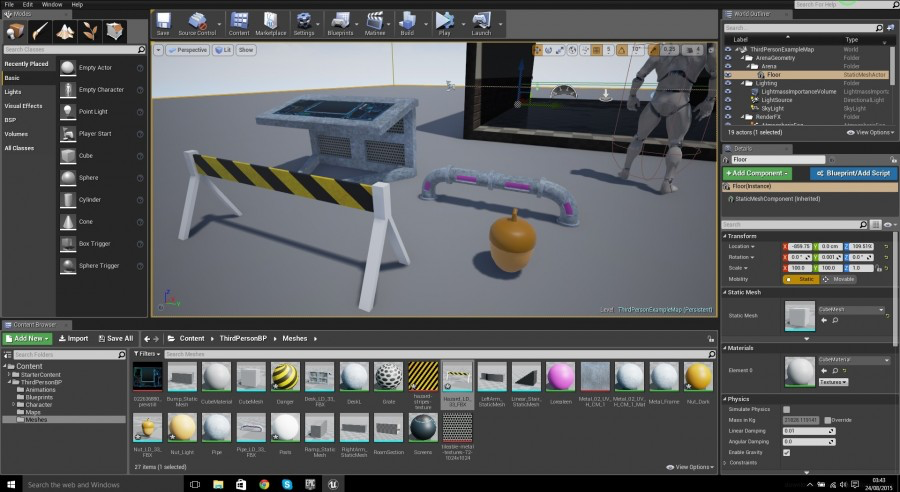Toggle Mass Override checkbox
900x492 pixels.
(x=827, y=420)
